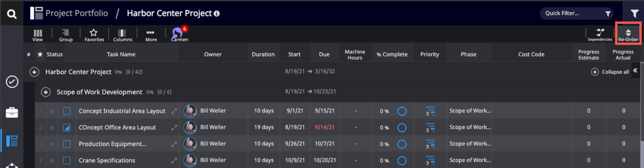The image size is (644, 168).
Task: Check status box for Crane Specifications
Action: pyautogui.click(x=66, y=160)
